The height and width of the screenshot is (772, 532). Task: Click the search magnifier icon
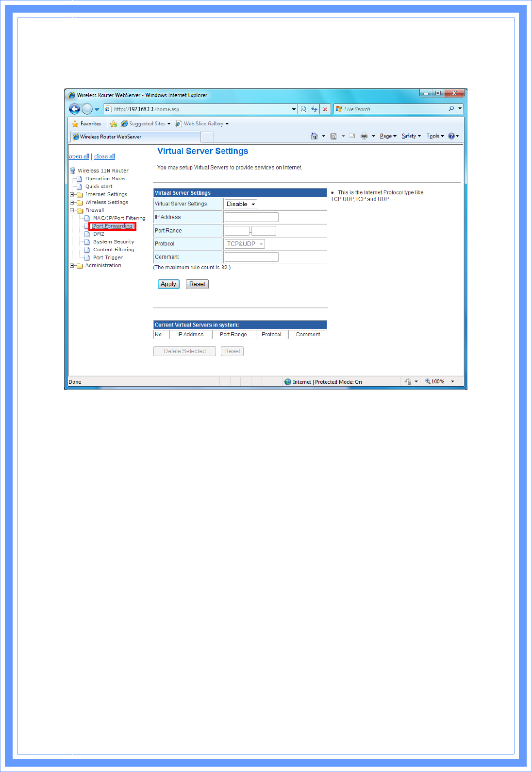[x=451, y=109]
